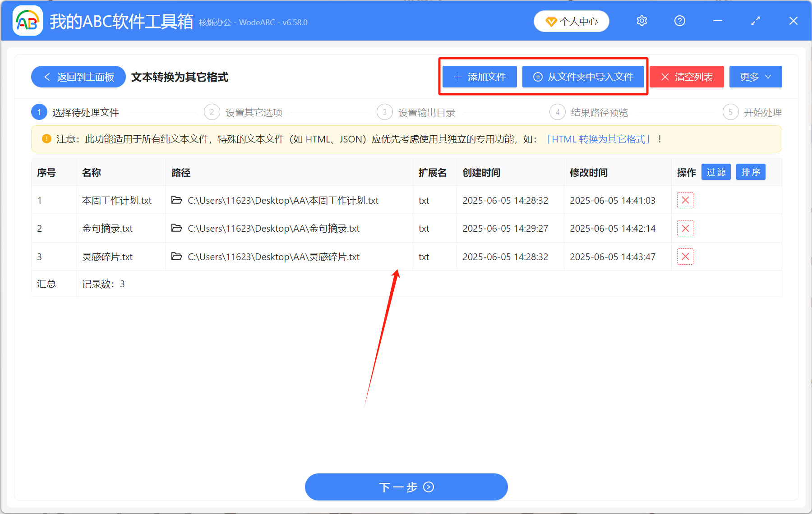Remove 灵感碎片.txt with its delete icon
812x514 pixels.
[x=685, y=256]
